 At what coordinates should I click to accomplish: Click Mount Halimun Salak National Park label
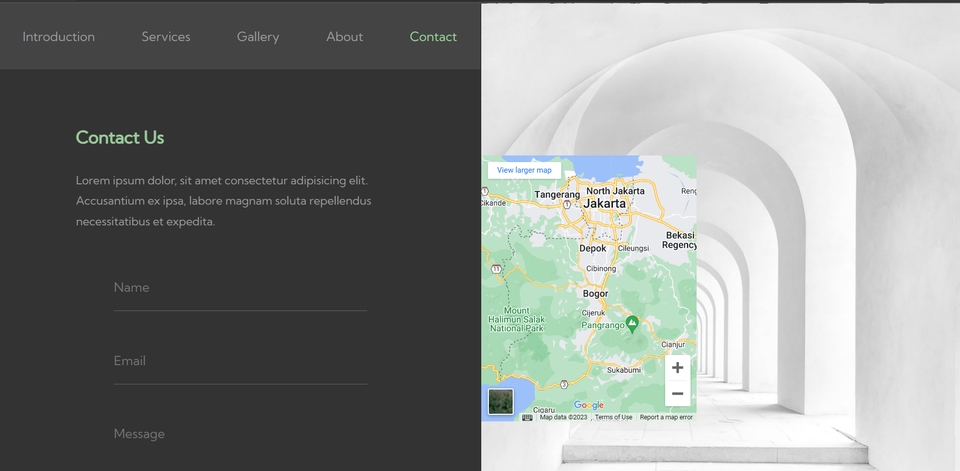517,320
